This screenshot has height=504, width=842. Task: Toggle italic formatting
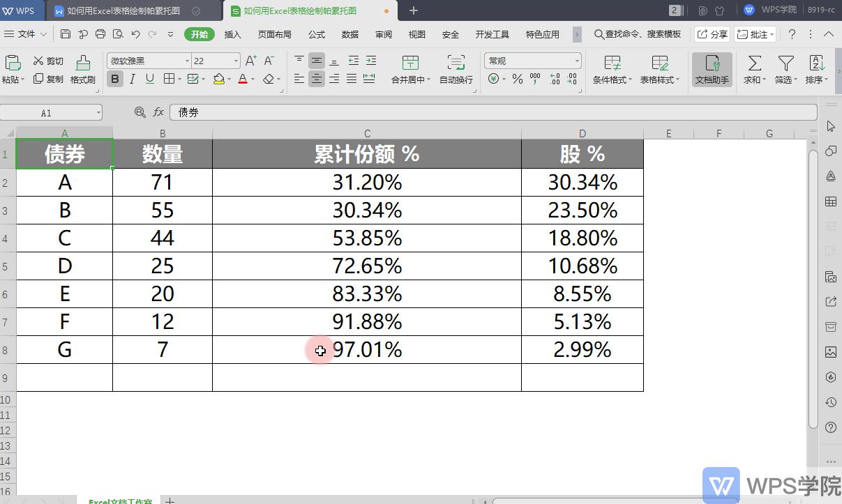pyautogui.click(x=133, y=79)
